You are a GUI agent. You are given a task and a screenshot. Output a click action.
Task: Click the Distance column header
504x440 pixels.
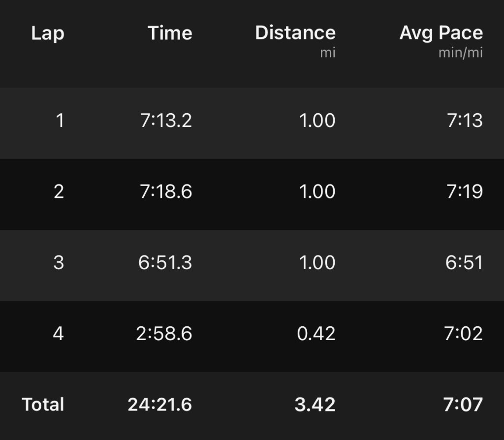coord(295,33)
